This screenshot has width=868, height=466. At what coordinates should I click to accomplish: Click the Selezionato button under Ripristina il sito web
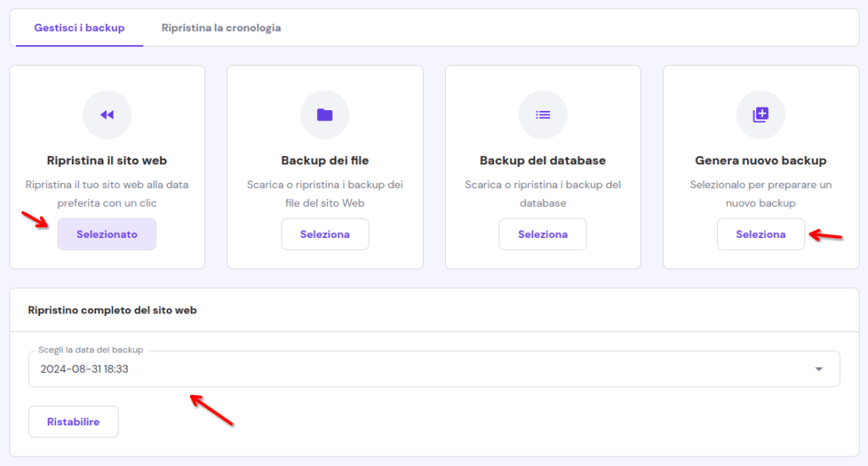pyautogui.click(x=107, y=234)
